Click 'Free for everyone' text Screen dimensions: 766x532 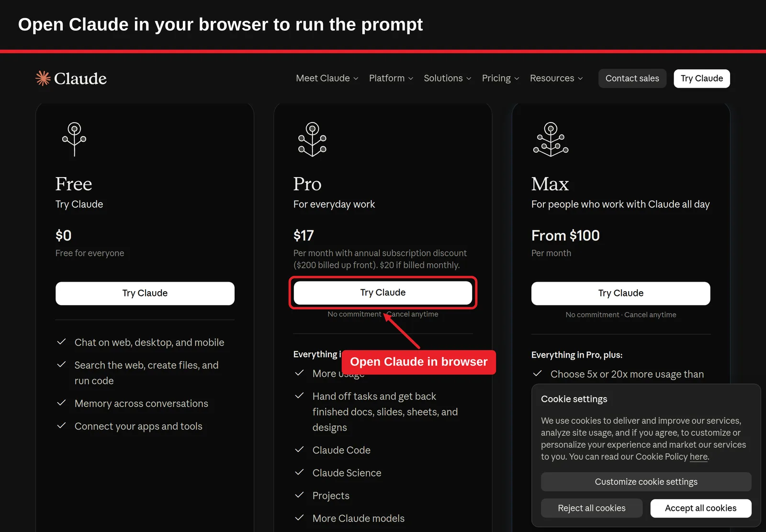90,253
